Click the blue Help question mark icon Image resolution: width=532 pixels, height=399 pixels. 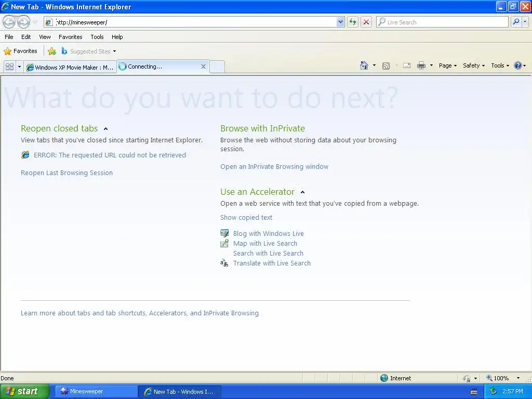point(518,65)
